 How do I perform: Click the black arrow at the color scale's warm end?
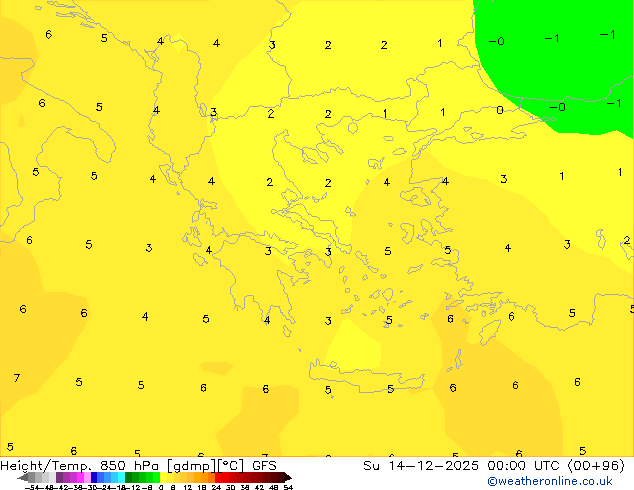(288, 477)
